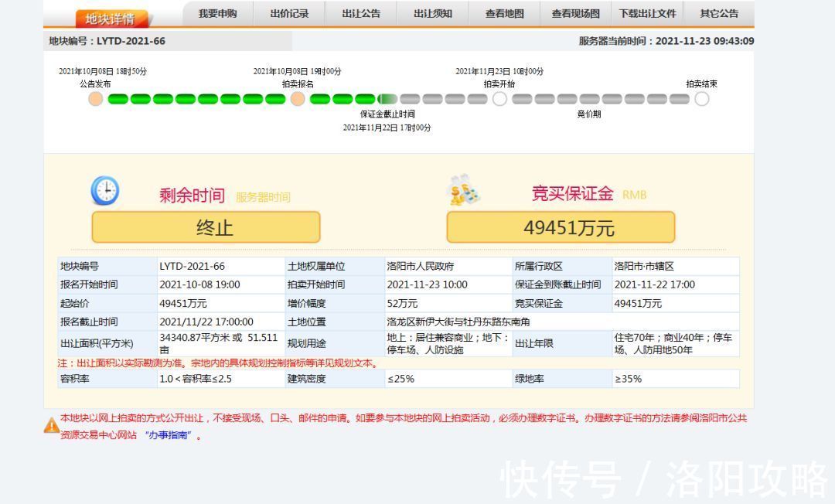Click the orange 拍卖报名 timeline circle
The width and height of the screenshot is (835, 504).
(x=298, y=99)
